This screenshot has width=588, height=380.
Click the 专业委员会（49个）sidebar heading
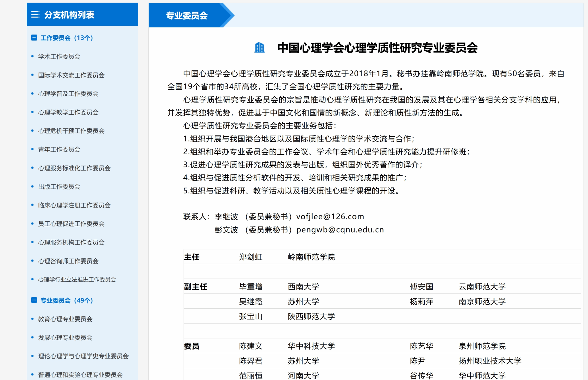click(x=67, y=300)
